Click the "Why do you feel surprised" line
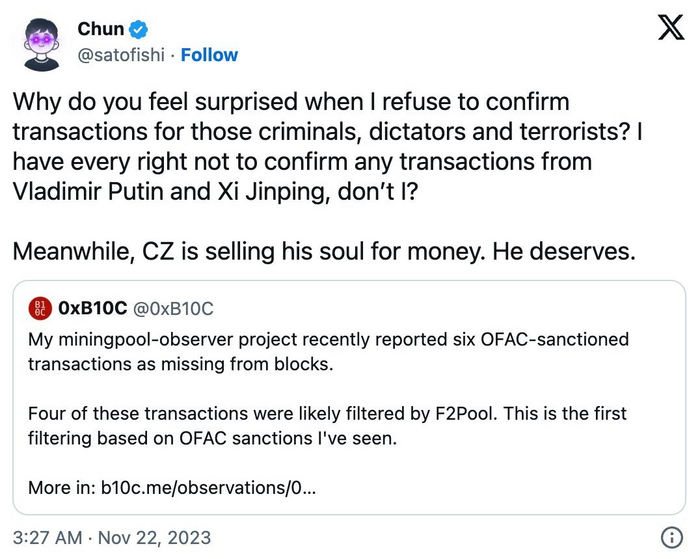Image resolution: width=700 pixels, height=559 pixels. click(297, 103)
